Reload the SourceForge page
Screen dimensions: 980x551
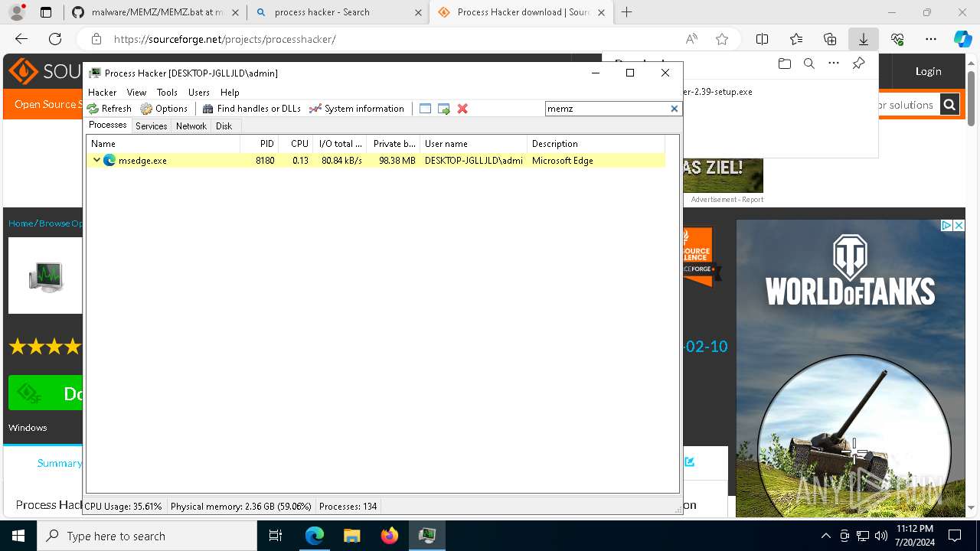tap(55, 39)
